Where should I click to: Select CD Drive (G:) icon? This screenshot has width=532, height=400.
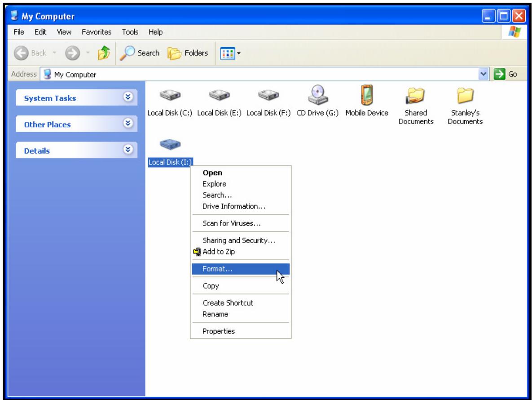tap(317, 95)
